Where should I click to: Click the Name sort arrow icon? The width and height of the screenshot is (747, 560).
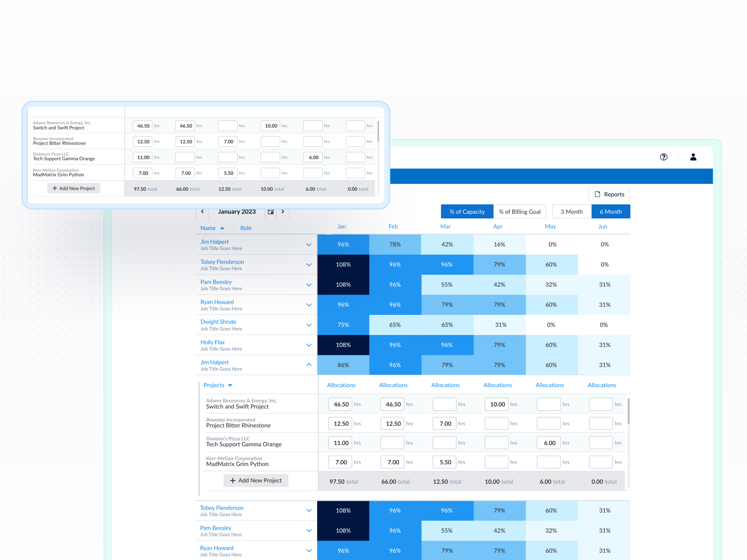[222, 229]
